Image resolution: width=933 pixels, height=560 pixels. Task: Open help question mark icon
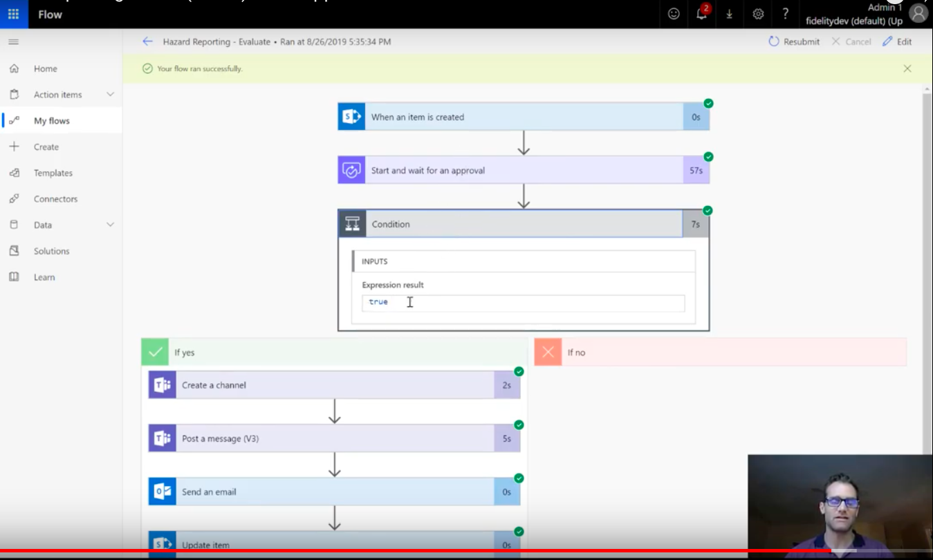785,14
